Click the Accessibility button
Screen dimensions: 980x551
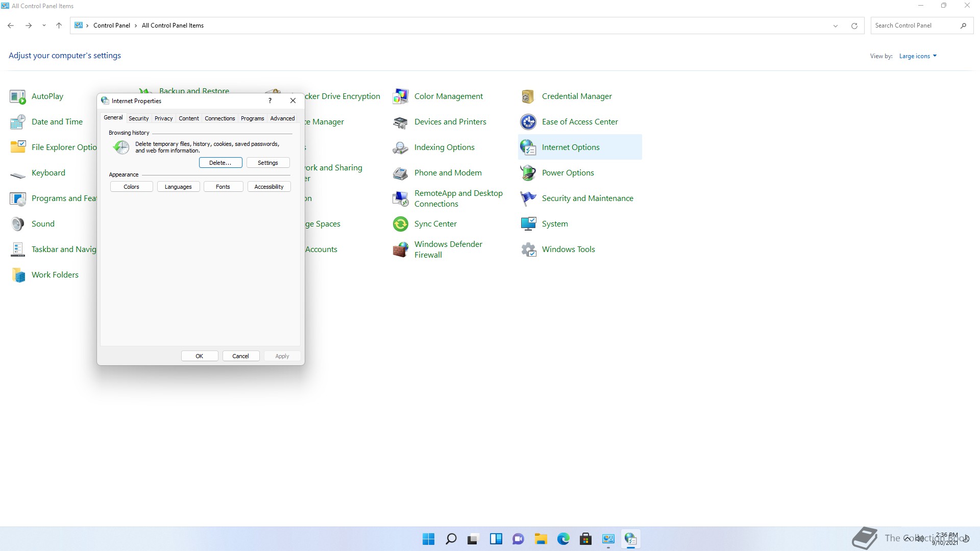(269, 187)
